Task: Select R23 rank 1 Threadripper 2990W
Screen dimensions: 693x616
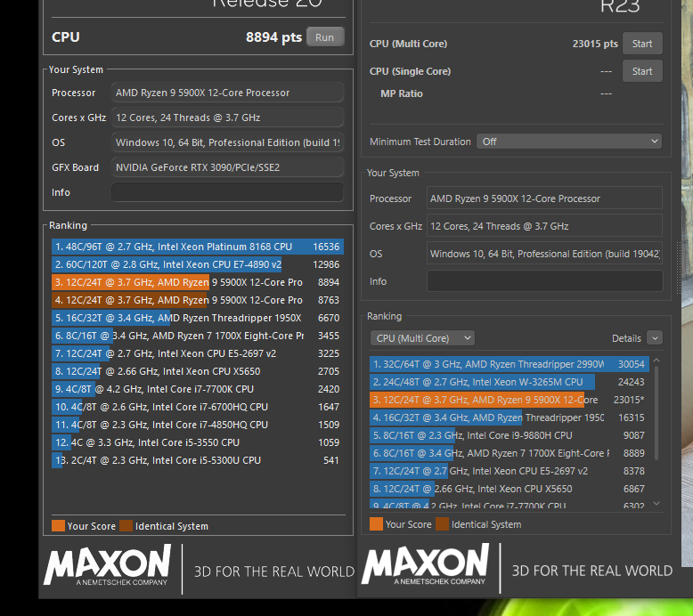Action: click(x=510, y=364)
